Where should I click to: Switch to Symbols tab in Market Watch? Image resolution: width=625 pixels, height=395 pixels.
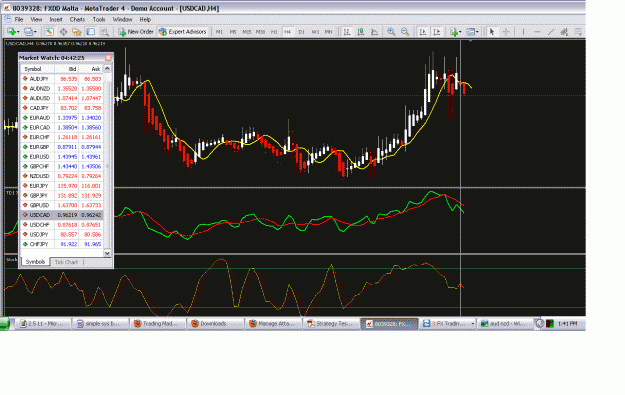[x=35, y=262]
